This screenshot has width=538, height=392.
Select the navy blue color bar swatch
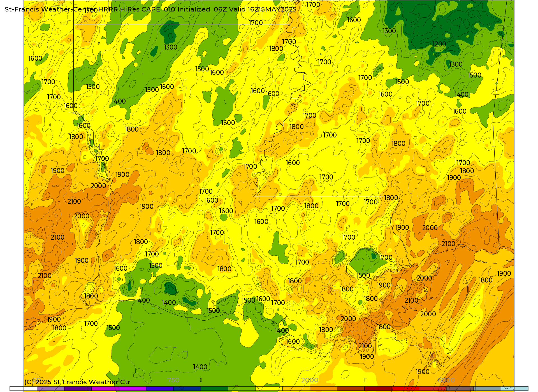pos(187,389)
